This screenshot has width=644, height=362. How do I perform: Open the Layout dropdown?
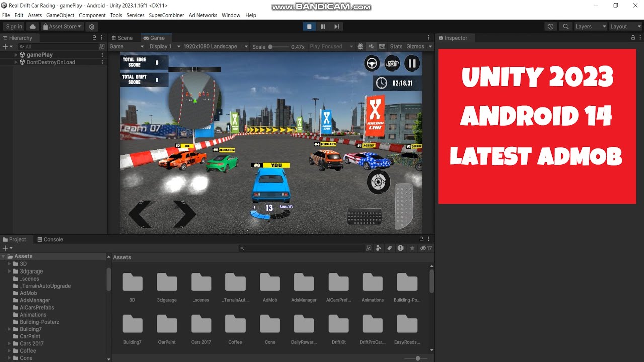625,27
